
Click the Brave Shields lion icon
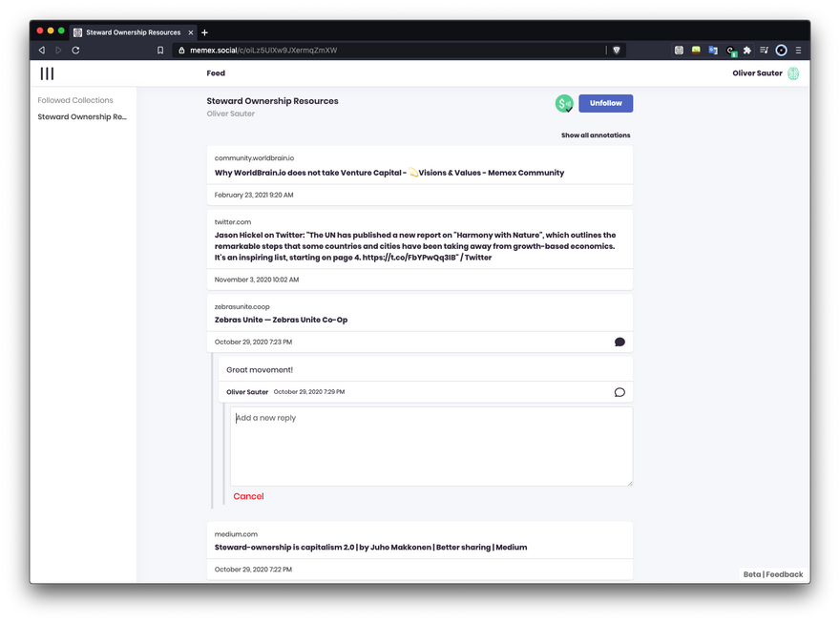point(618,50)
